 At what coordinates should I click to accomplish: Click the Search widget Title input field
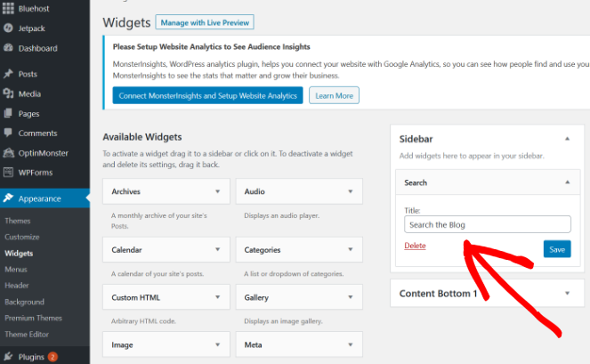(487, 225)
